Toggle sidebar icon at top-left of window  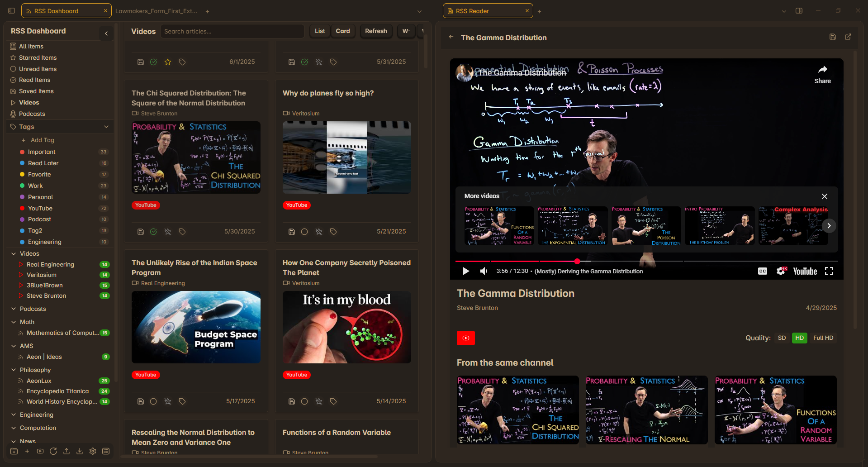coord(12,11)
